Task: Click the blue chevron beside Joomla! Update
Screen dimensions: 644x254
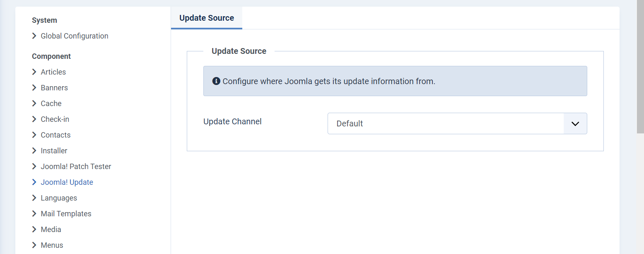Action: (34, 182)
